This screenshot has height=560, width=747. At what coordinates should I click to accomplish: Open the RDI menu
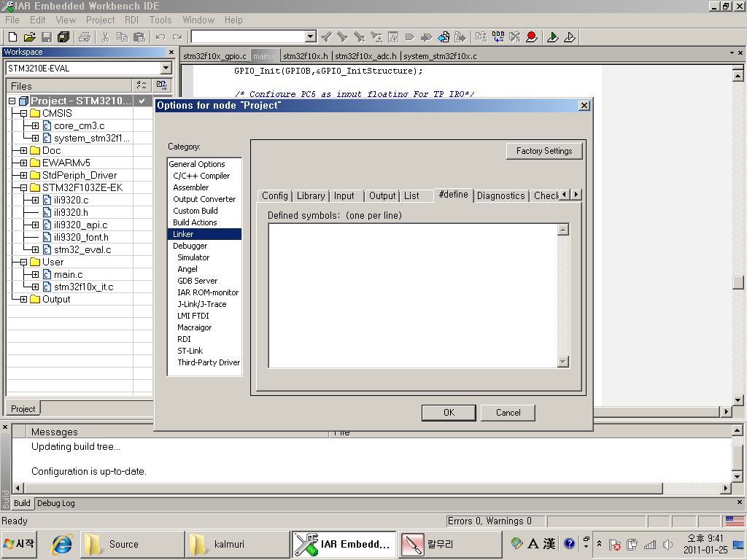131,20
